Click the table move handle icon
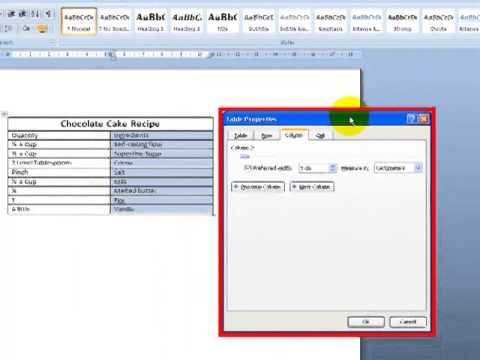 click(4, 114)
